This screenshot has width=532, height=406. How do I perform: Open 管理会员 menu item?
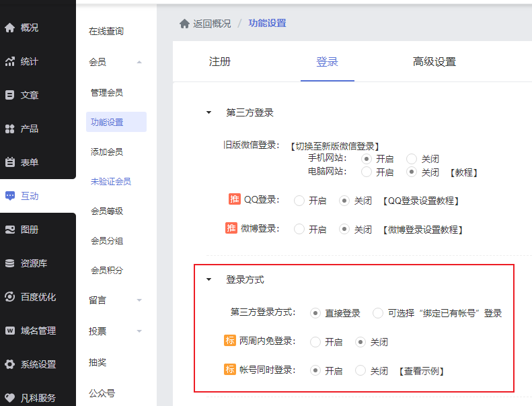107,92
